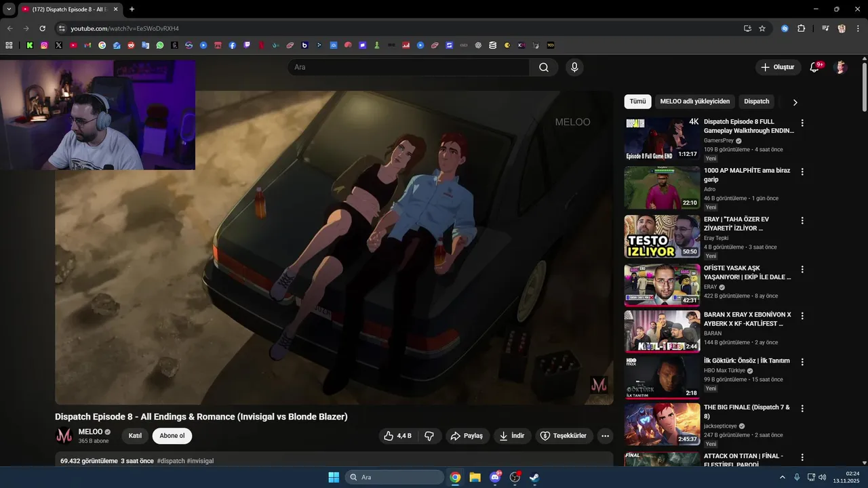Open Discord from the taskbar
Image resolution: width=868 pixels, height=488 pixels.
495,477
